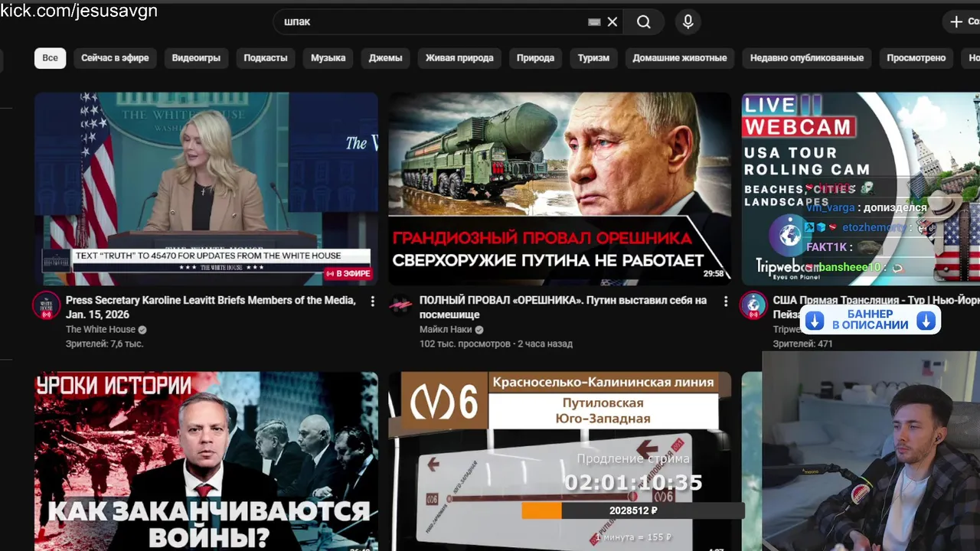Open White House press briefing thumbnail
This screenshot has height=551, width=980.
coord(206,188)
